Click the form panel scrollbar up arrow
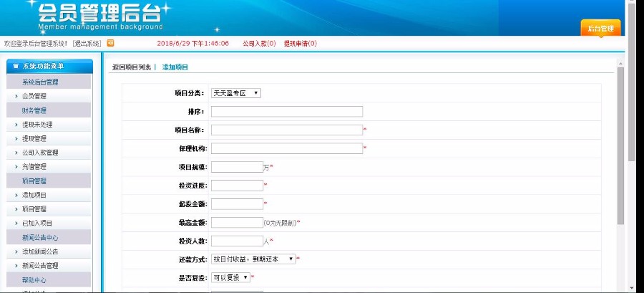 620,63
